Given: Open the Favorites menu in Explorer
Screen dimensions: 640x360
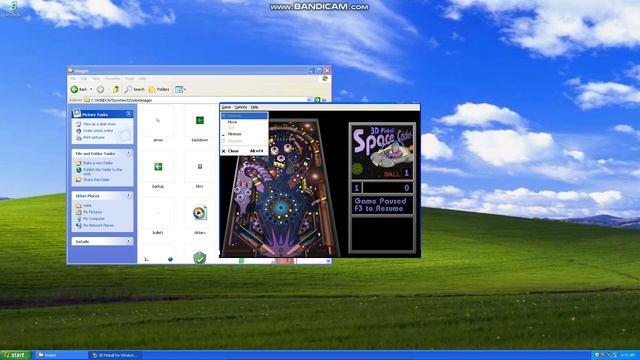Looking at the screenshot, I should pos(113,79).
